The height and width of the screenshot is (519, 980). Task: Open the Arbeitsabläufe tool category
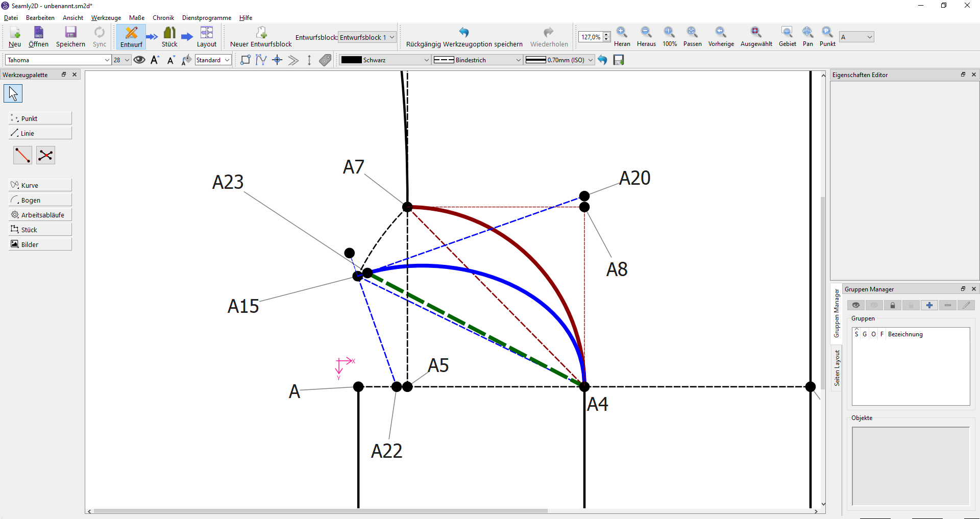click(x=40, y=215)
